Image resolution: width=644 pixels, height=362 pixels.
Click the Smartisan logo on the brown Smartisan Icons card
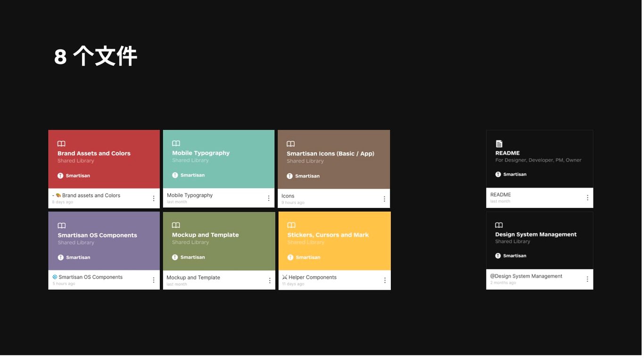pyautogui.click(x=290, y=176)
